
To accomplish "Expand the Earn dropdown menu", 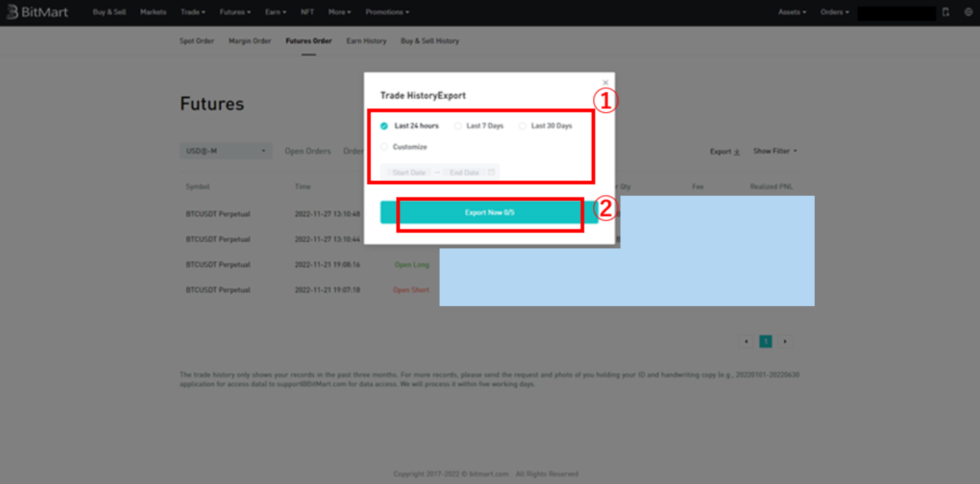I will click(275, 12).
